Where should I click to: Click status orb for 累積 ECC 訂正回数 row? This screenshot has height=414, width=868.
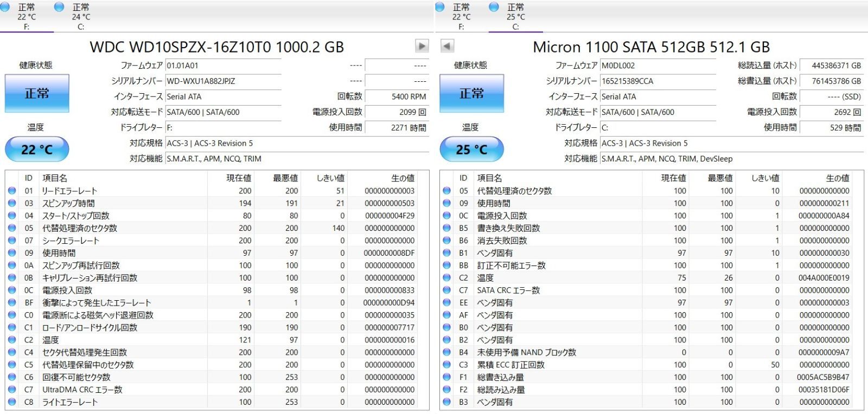pos(446,365)
